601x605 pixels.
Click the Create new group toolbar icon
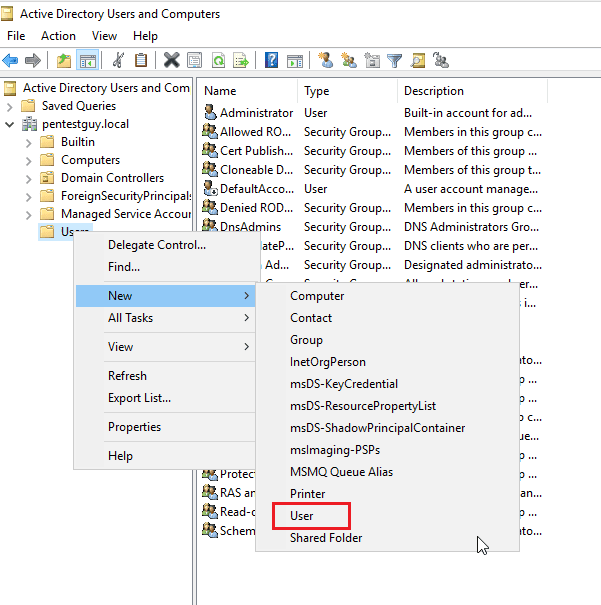click(349, 61)
